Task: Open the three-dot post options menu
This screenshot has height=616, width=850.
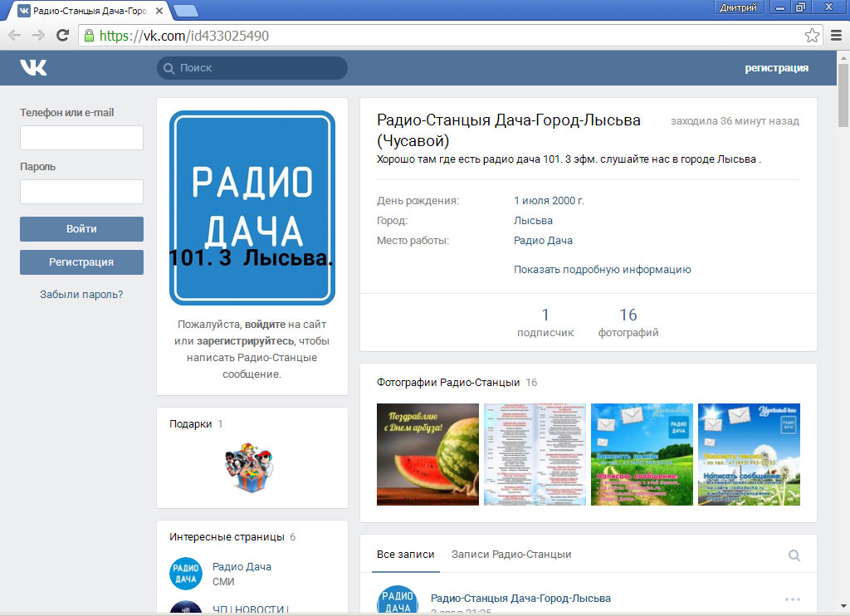Action: click(793, 599)
